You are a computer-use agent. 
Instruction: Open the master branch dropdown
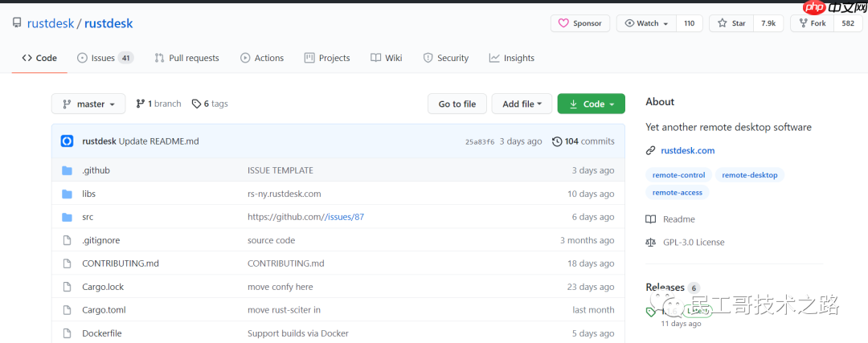pos(88,104)
